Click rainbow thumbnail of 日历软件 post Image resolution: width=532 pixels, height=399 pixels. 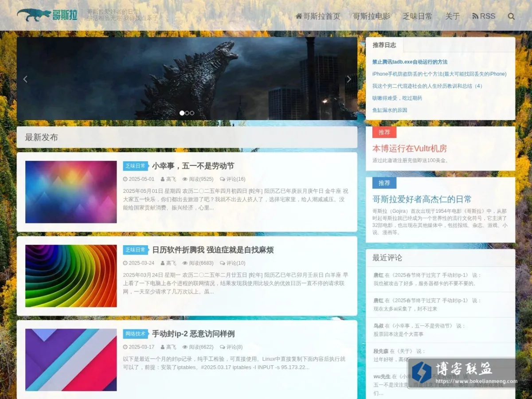tap(71, 276)
